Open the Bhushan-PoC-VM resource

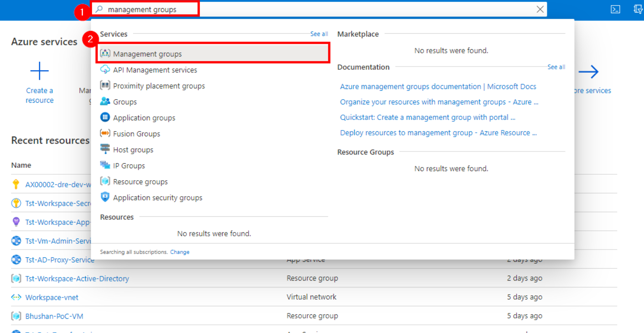coord(54,316)
